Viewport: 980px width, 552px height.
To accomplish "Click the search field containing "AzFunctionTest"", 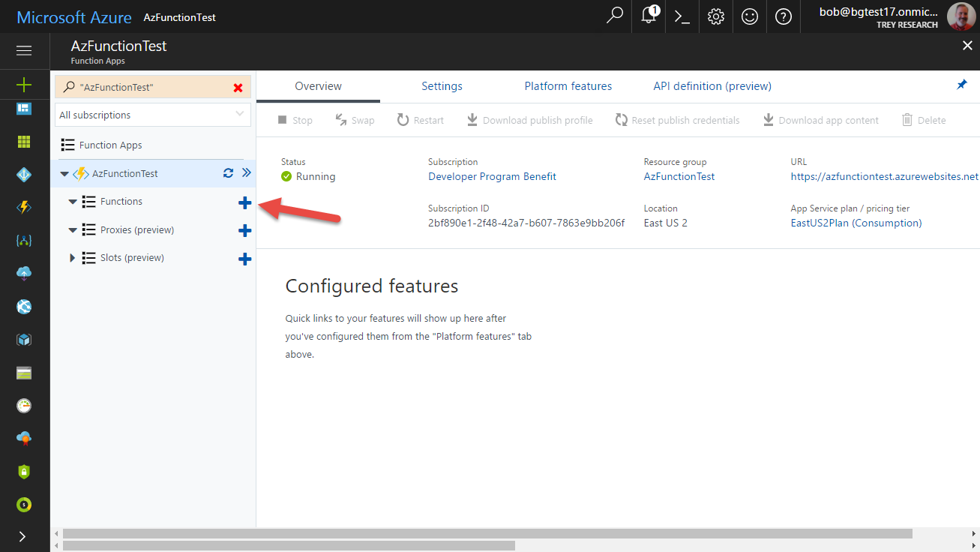I will pyautogui.click(x=153, y=88).
